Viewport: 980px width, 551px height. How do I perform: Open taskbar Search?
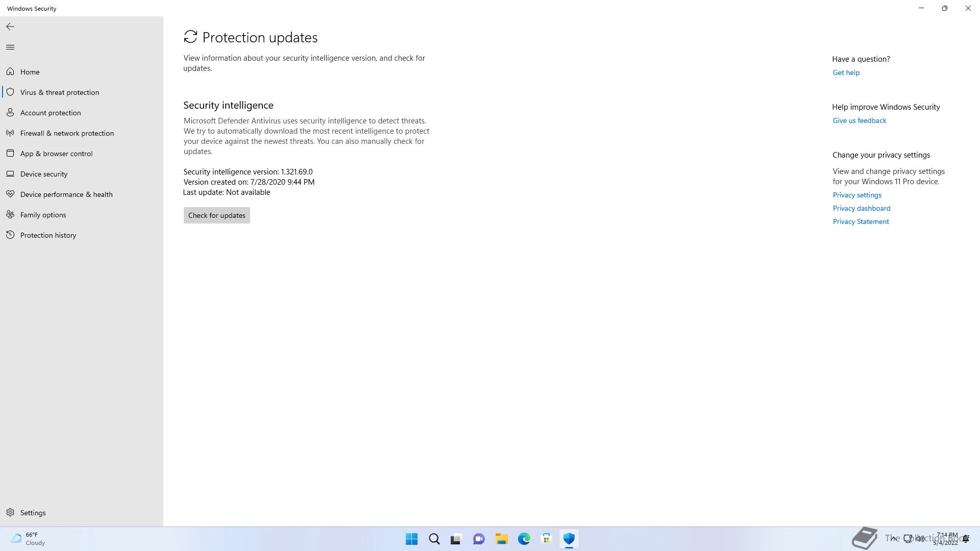point(434,539)
